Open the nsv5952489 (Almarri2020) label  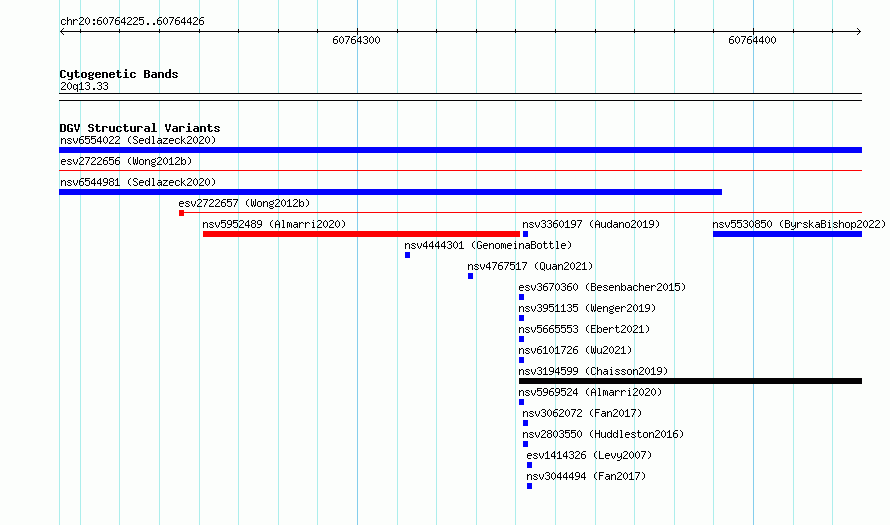tap(274, 224)
